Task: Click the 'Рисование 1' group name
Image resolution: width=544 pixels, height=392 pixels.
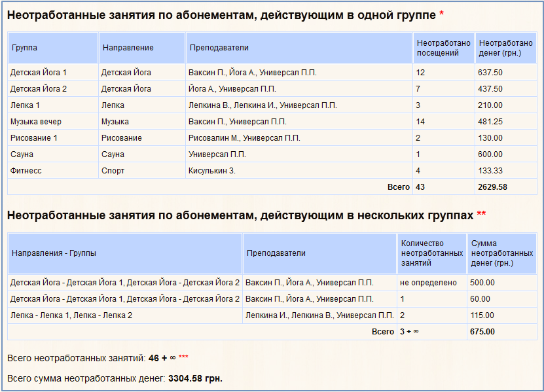Action: [x=34, y=138]
